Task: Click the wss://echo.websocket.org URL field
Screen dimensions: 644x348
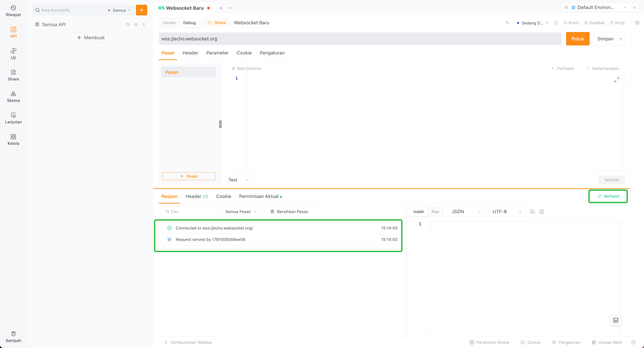Action: [x=360, y=39]
